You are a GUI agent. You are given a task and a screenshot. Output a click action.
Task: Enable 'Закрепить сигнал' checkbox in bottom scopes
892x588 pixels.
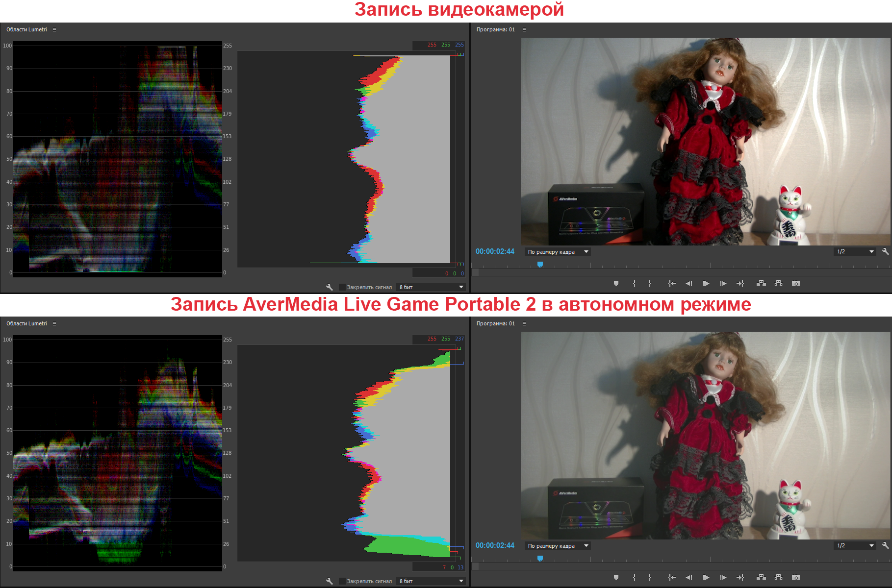click(x=342, y=581)
